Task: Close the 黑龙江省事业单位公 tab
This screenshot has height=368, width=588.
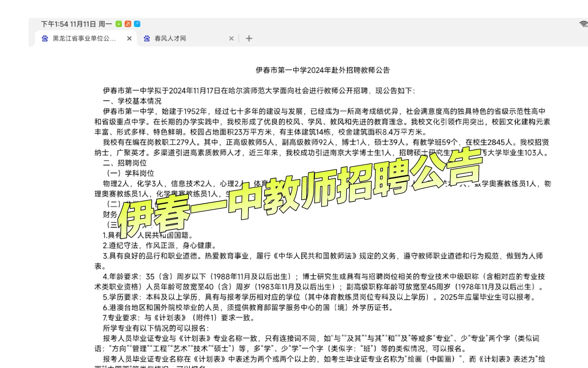Action: point(129,39)
